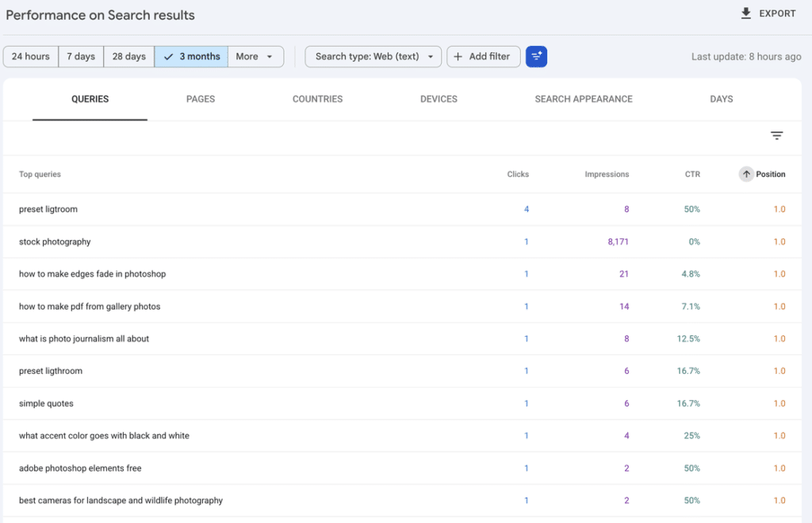Select the 24 hours date range
The image size is (812, 523).
[x=31, y=56]
